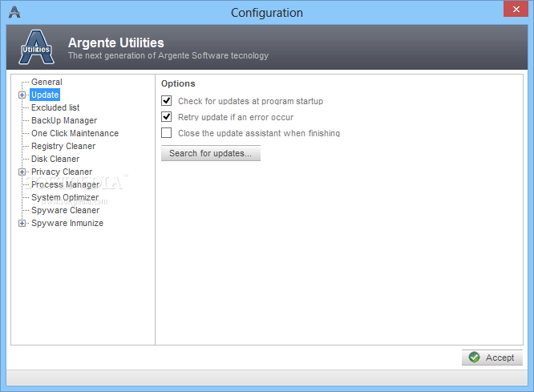Image resolution: width=534 pixels, height=392 pixels.
Task: Click the small A icon in title bar
Action: (14, 12)
